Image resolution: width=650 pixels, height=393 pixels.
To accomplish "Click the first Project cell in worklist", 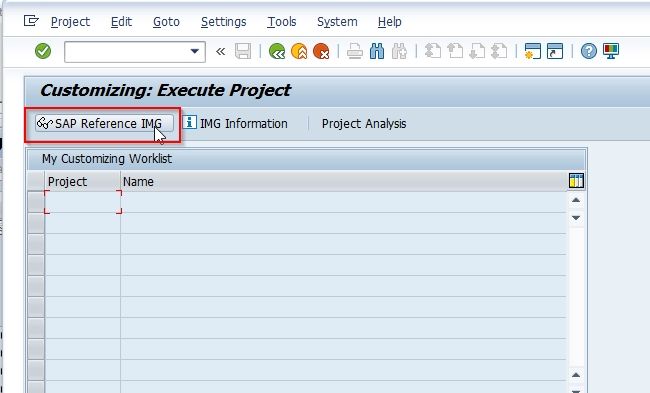I will (82, 202).
